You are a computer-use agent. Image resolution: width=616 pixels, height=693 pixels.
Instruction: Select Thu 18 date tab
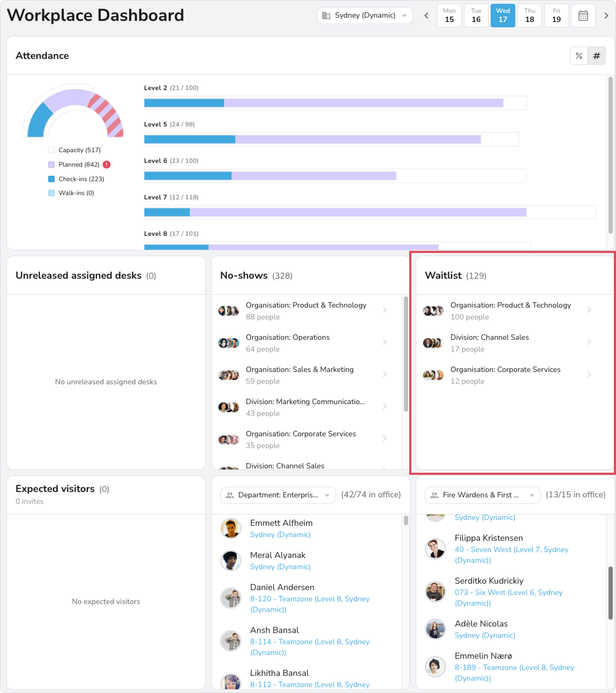pyautogui.click(x=529, y=16)
